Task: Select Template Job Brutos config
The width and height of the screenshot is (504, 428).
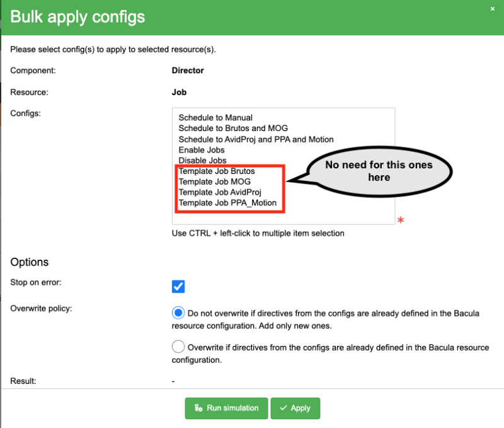Action: [217, 171]
